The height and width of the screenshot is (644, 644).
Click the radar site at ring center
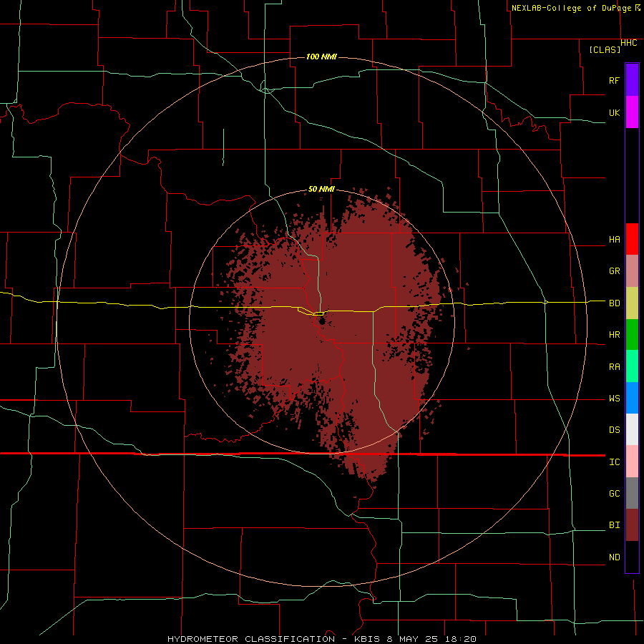point(321,321)
